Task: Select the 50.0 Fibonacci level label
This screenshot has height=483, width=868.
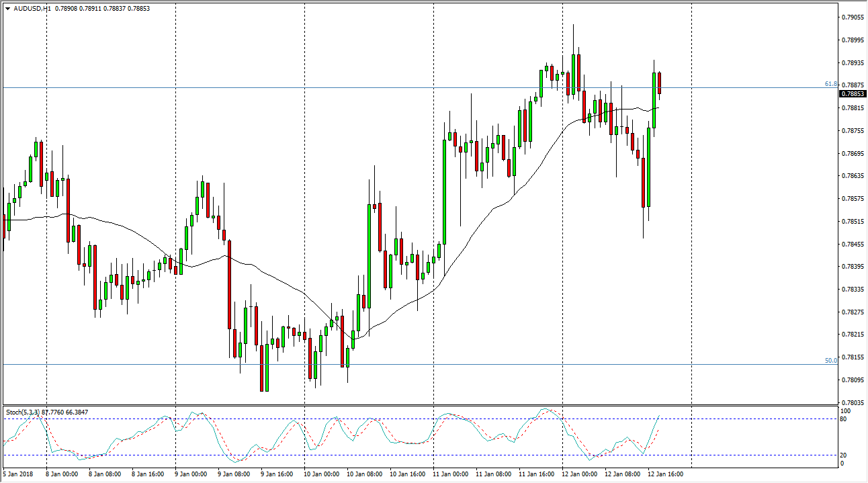Action: point(830,361)
